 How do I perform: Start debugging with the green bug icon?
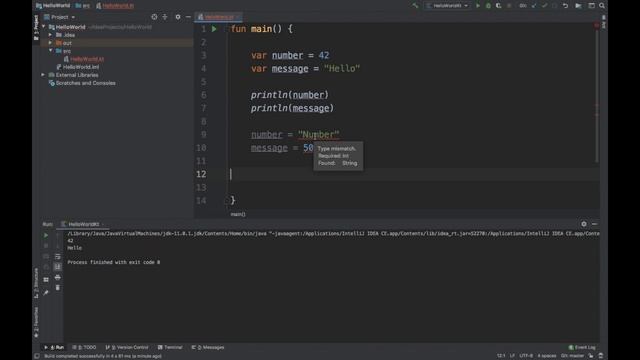click(488, 6)
